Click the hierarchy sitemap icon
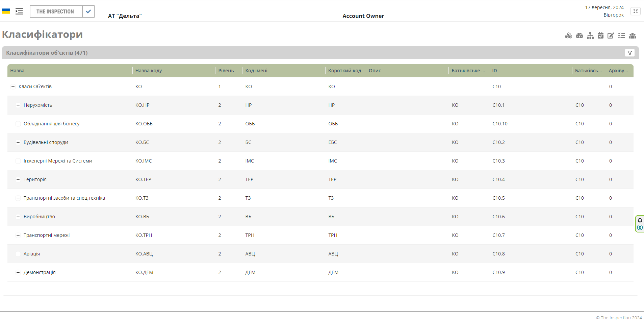This screenshot has height=321, width=644. (590, 36)
